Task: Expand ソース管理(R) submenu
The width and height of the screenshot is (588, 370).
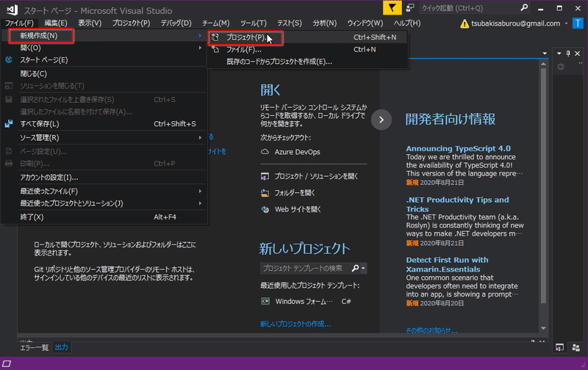Action: pos(200,138)
